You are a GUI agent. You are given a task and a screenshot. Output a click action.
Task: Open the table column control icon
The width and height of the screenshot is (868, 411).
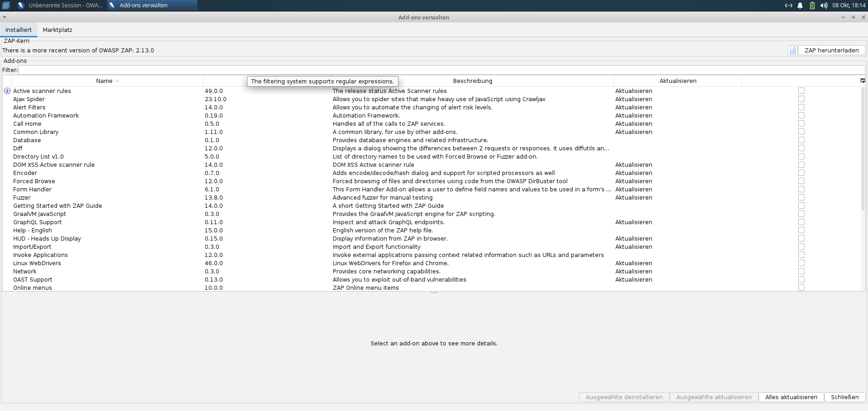863,81
